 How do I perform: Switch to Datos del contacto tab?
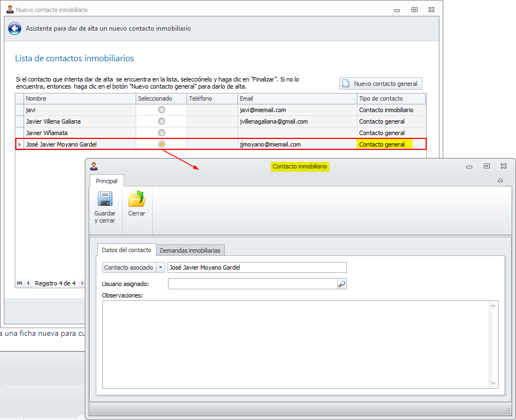point(126,250)
